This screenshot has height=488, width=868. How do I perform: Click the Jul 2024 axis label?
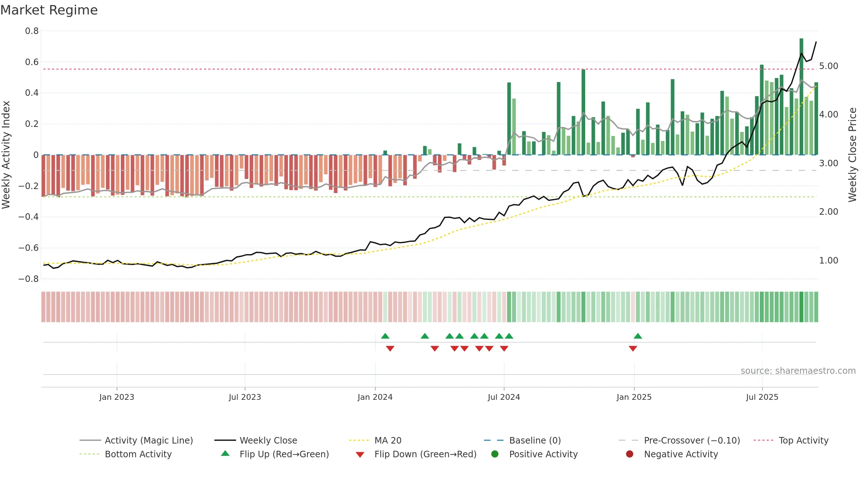(x=504, y=397)
